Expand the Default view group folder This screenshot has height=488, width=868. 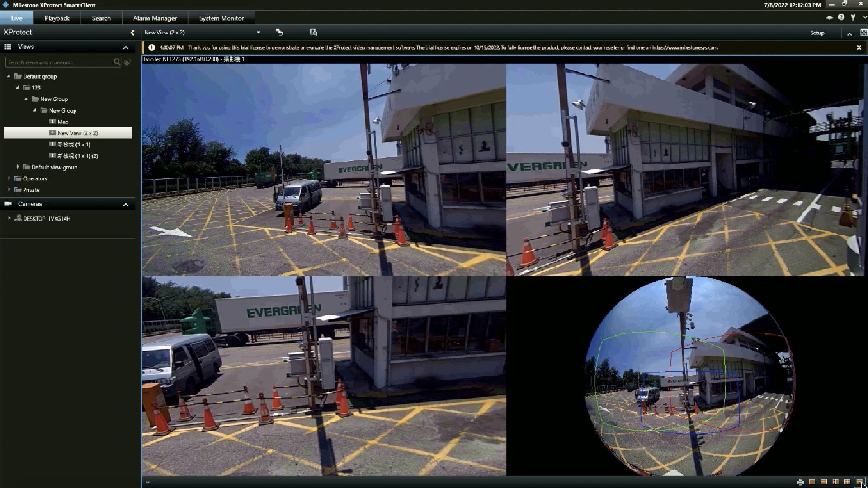[x=18, y=167]
